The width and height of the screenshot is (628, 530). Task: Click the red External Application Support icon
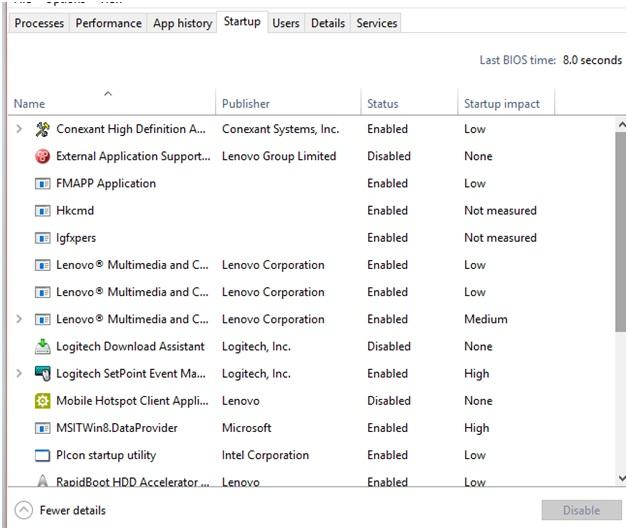tap(42, 156)
